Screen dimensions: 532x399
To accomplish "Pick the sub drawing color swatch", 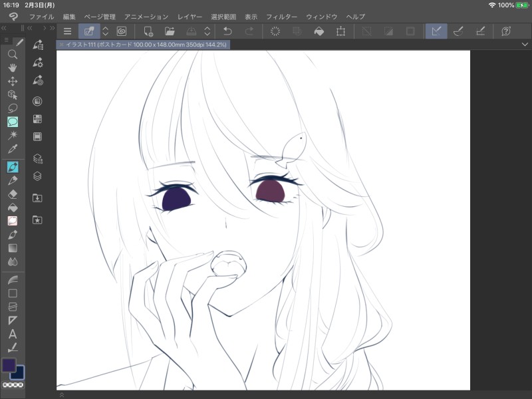I will tap(19, 374).
